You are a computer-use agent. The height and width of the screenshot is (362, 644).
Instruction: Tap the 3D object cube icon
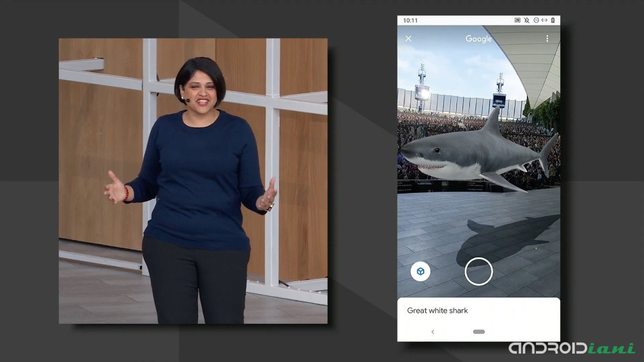(x=420, y=271)
